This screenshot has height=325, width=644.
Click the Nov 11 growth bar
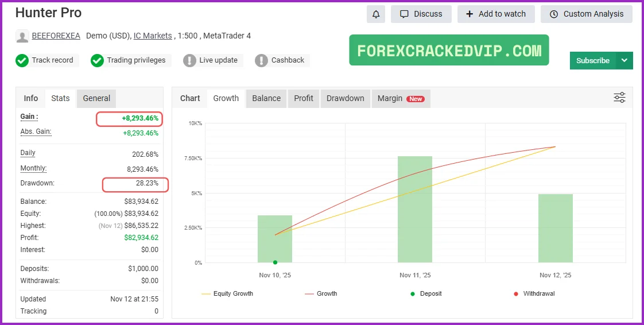[415, 209]
